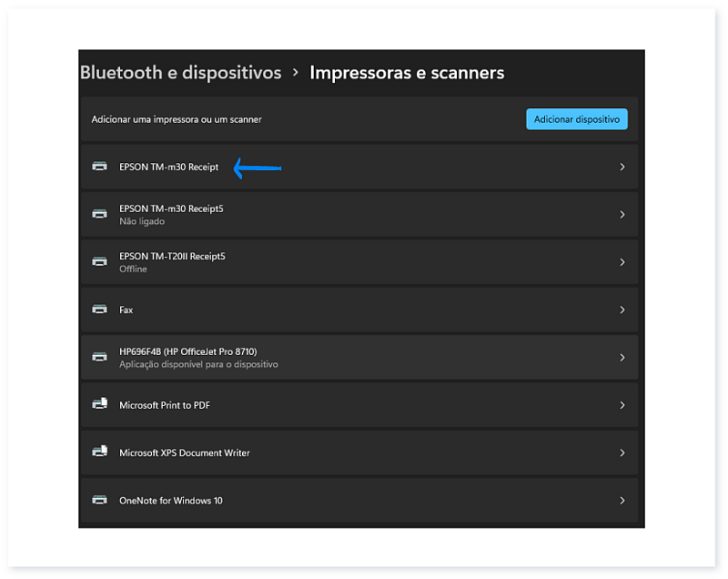Expand the Fax entry chevron
Image resolution: width=728 pixels, height=579 pixels.
click(x=622, y=310)
